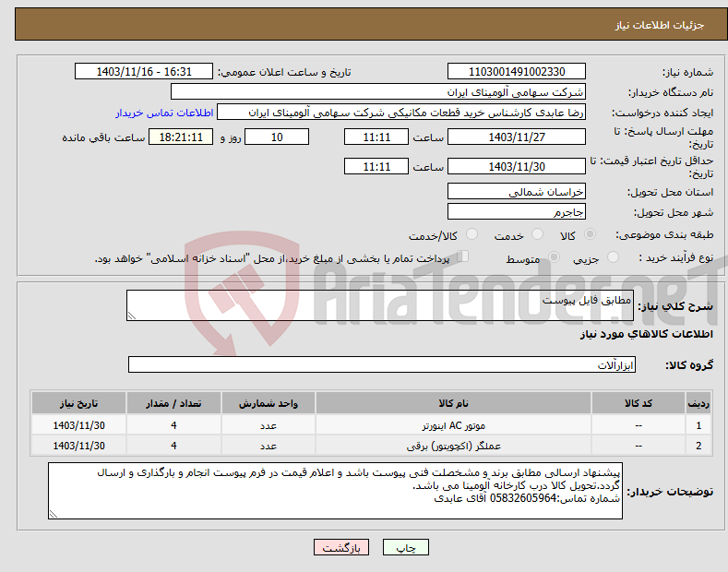Select the جزیی purchase type radio
Viewport: 728px width, 572px height.
613,257
